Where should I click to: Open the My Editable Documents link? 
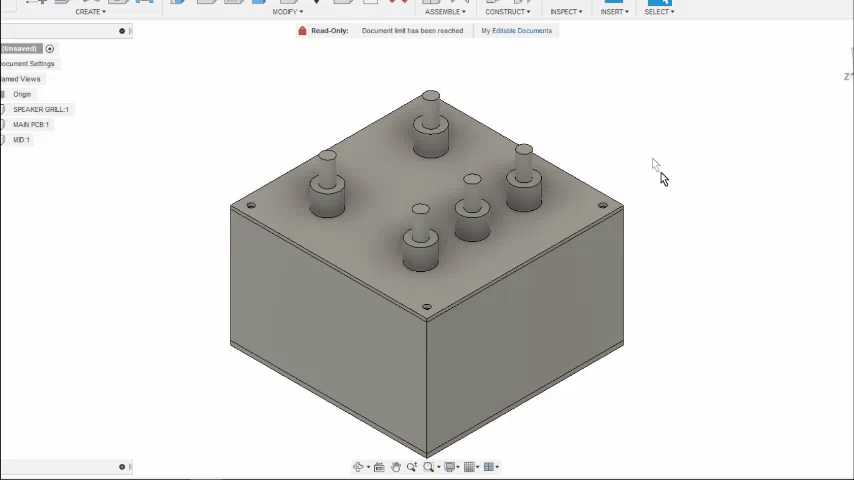coord(516,31)
